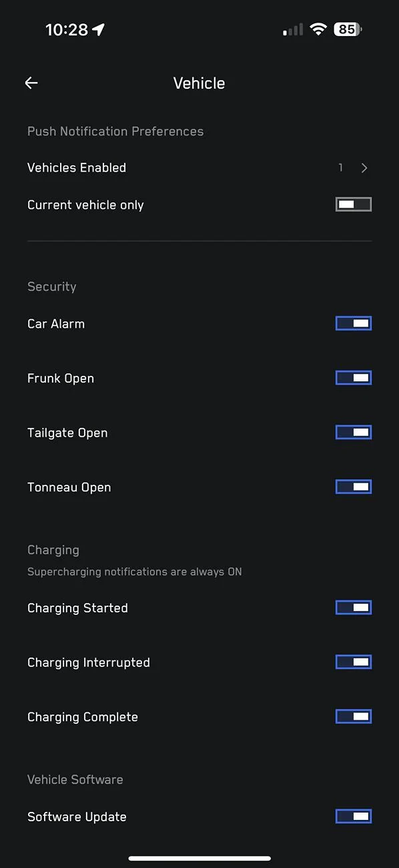399x868 pixels.
Task: Open the Vehicles Enabled row
Action: point(199,168)
